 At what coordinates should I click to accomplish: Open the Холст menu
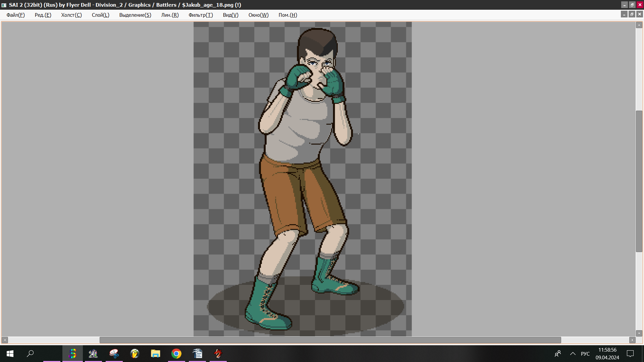(x=71, y=15)
